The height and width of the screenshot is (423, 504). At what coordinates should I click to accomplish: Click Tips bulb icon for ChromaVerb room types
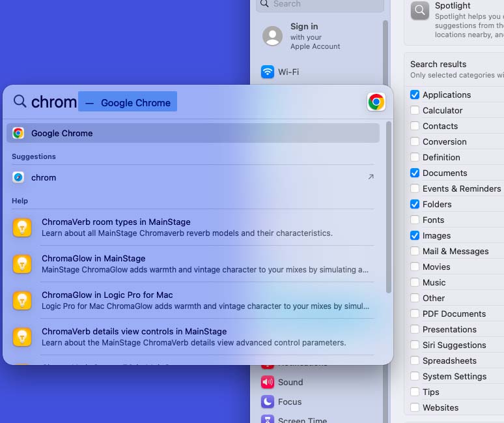click(x=22, y=227)
